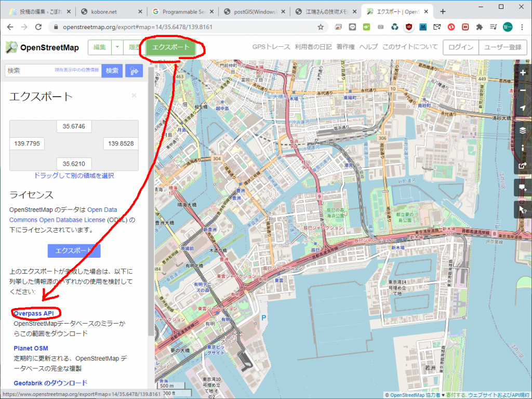Expand the dropdown arrow next to 編集
Viewport: 532px width, 399px height.
coord(117,47)
